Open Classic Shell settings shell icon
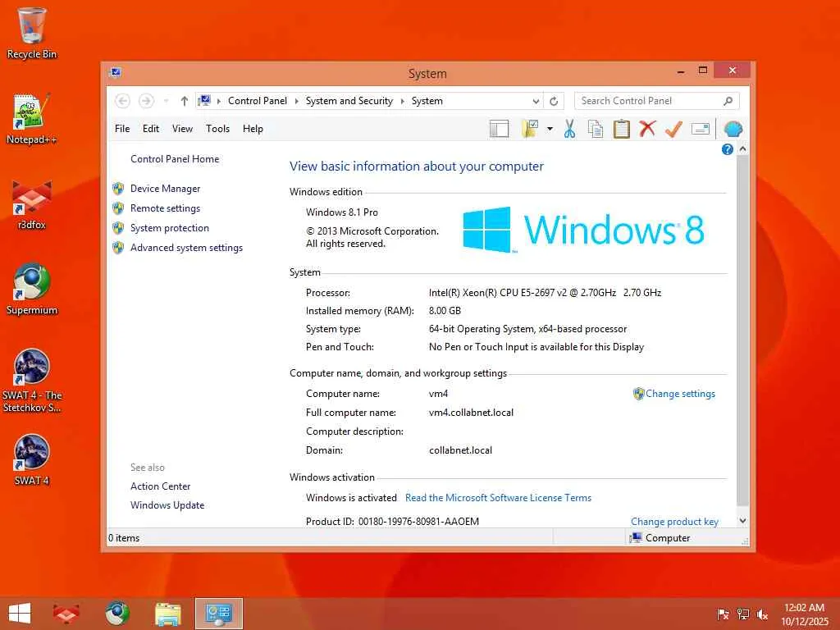The height and width of the screenshot is (630, 840). click(x=733, y=129)
